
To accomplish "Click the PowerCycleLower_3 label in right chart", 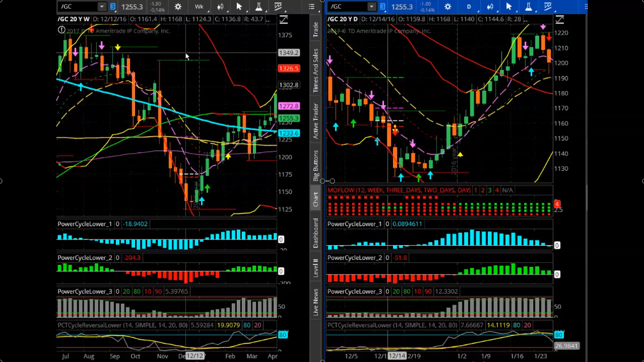I will click(354, 292).
